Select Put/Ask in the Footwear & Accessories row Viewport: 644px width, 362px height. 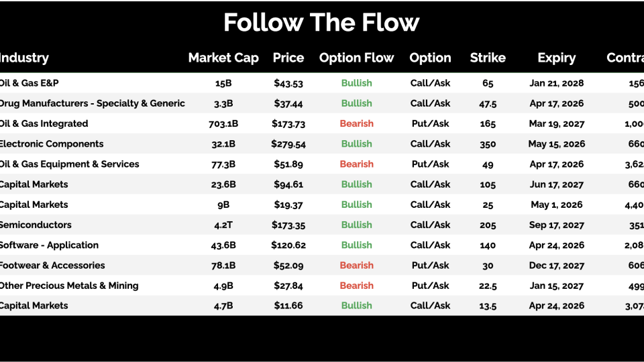(x=430, y=265)
